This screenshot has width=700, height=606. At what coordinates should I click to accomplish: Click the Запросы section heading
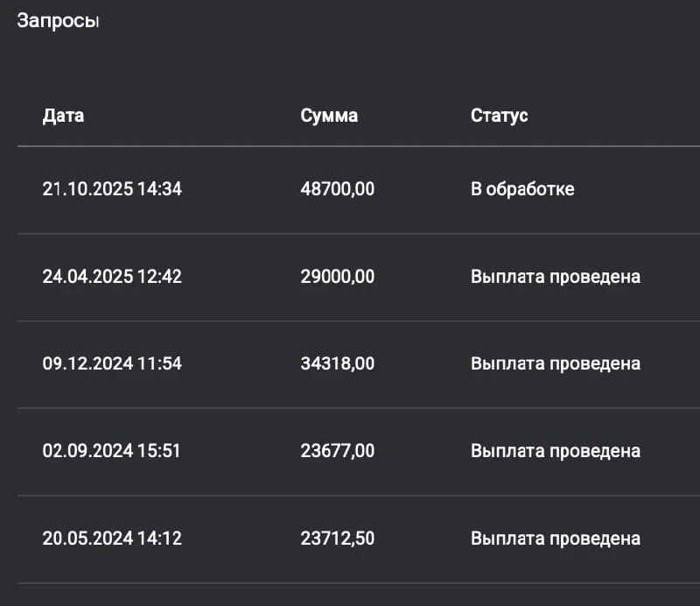coord(58,21)
